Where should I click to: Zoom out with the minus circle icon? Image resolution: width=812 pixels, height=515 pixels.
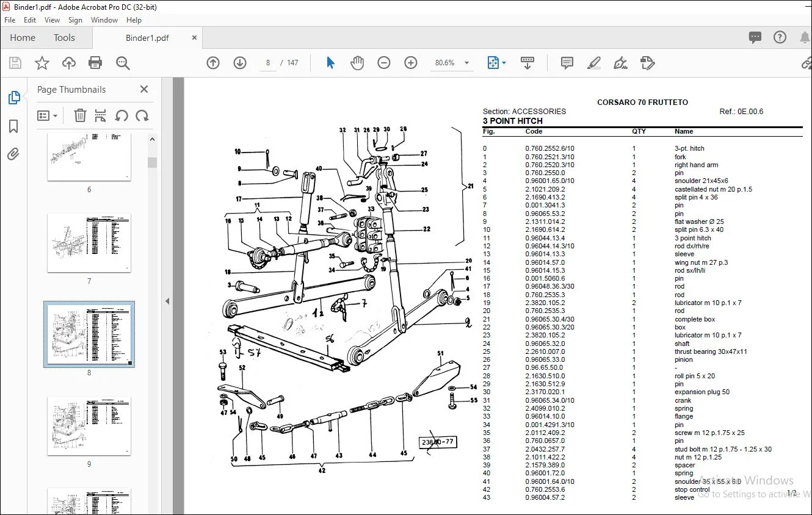[x=384, y=63]
